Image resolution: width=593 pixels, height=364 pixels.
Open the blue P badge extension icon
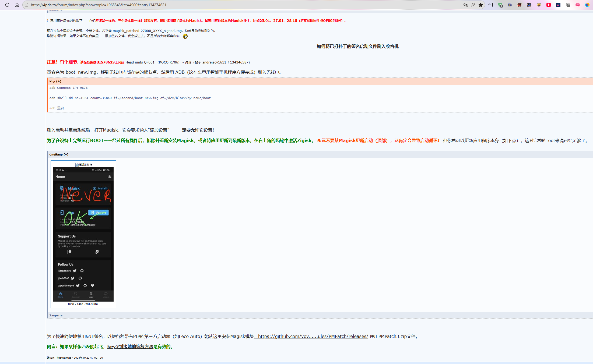pyautogui.click(x=529, y=5)
